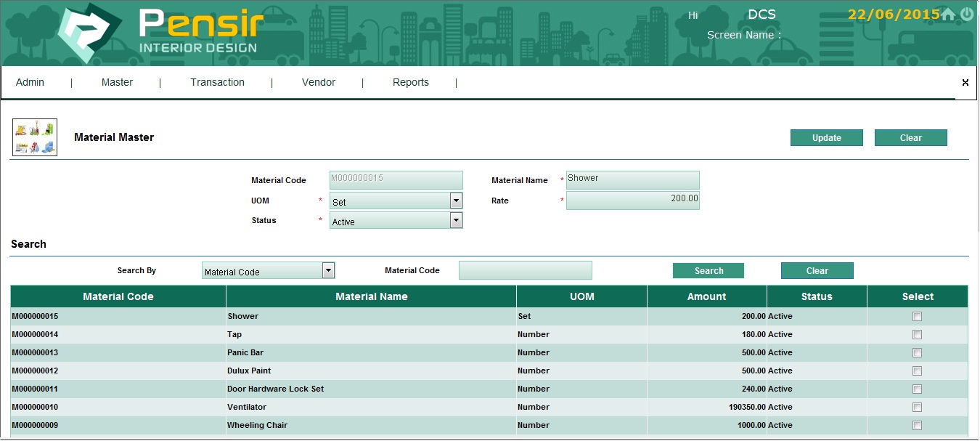The width and height of the screenshot is (980, 441).
Task: Open the Transaction menu
Action: coord(217,83)
